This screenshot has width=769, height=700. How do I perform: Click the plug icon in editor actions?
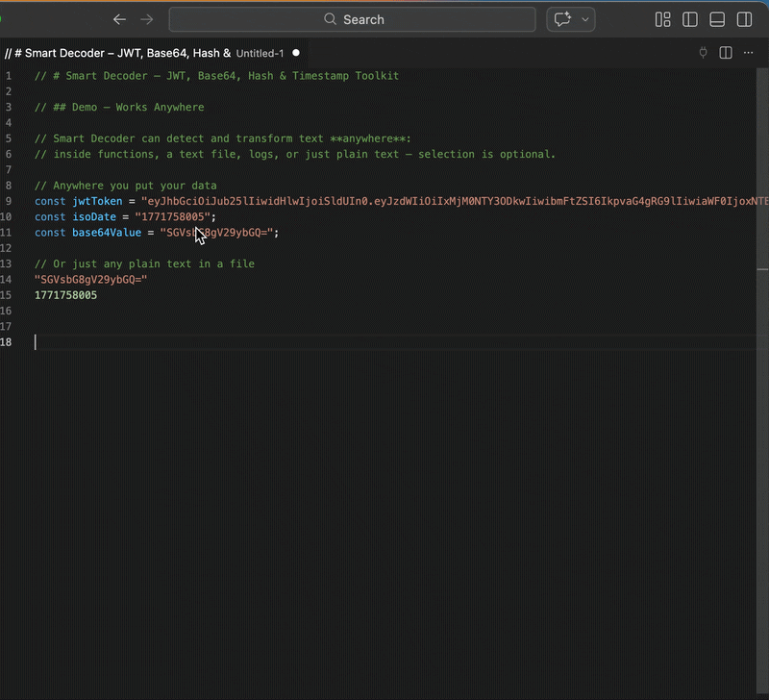click(x=703, y=53)
